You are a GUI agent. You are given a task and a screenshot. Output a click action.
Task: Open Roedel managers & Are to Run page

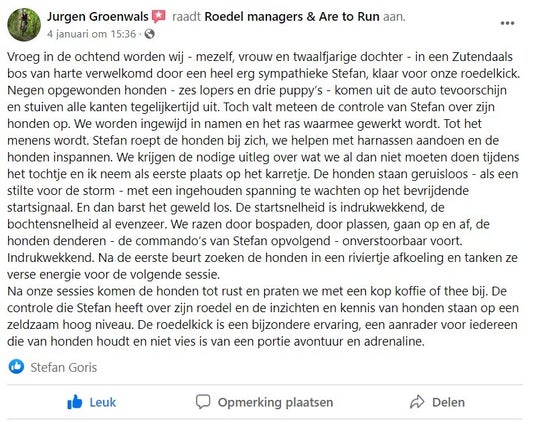click(x=292, y=16)
